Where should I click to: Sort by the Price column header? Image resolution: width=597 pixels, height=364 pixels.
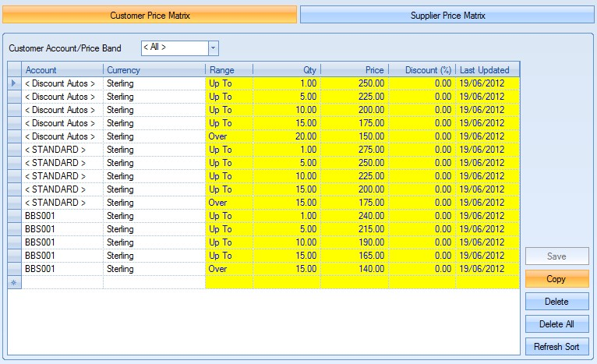tap(354, 70)
